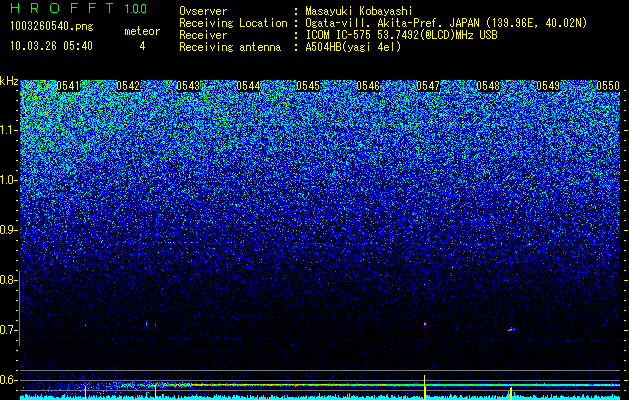The height and width of the screenshot is (400, 629).
Task: Click the 'meteor' counter label
Action: tap(142, 31)
